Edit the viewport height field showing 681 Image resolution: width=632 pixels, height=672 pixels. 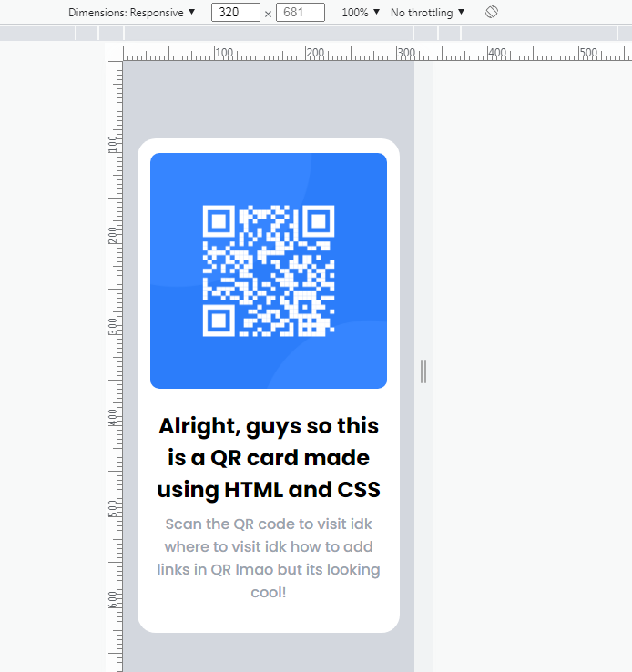[301, 12]
